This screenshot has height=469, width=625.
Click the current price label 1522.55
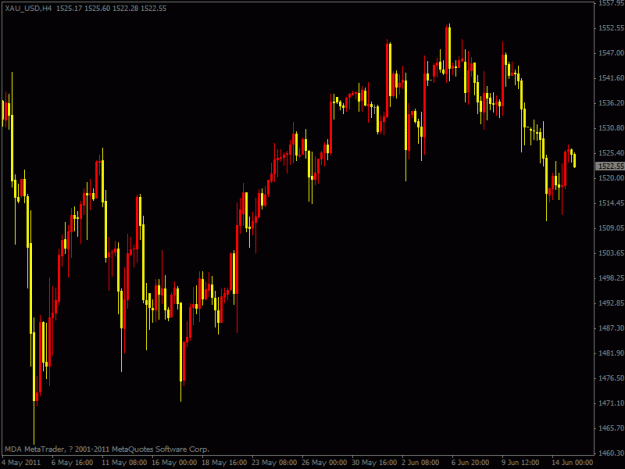click(611, 166)
